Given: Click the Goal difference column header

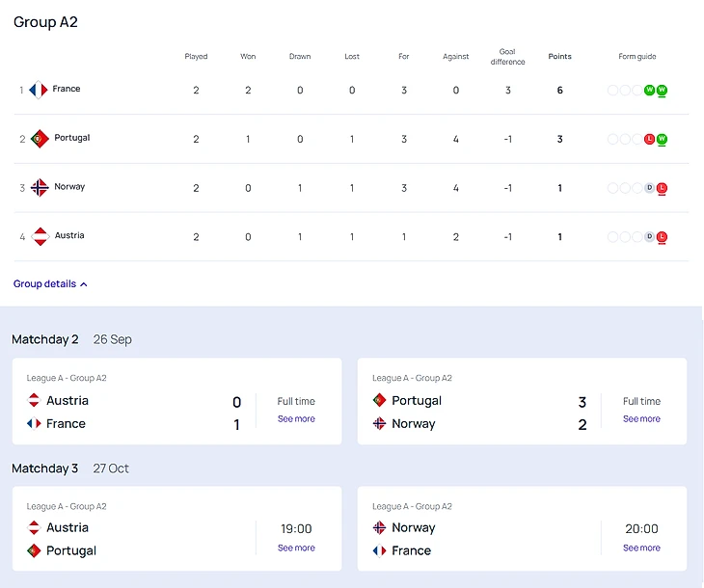Looking at the screenshot, I should pos(507,57).
